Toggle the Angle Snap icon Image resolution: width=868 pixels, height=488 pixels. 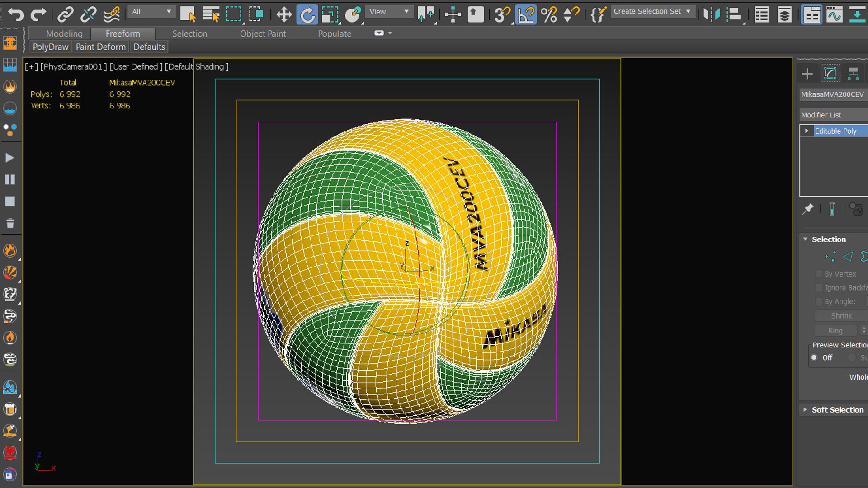pyautogui.click(x=526, y=14)
